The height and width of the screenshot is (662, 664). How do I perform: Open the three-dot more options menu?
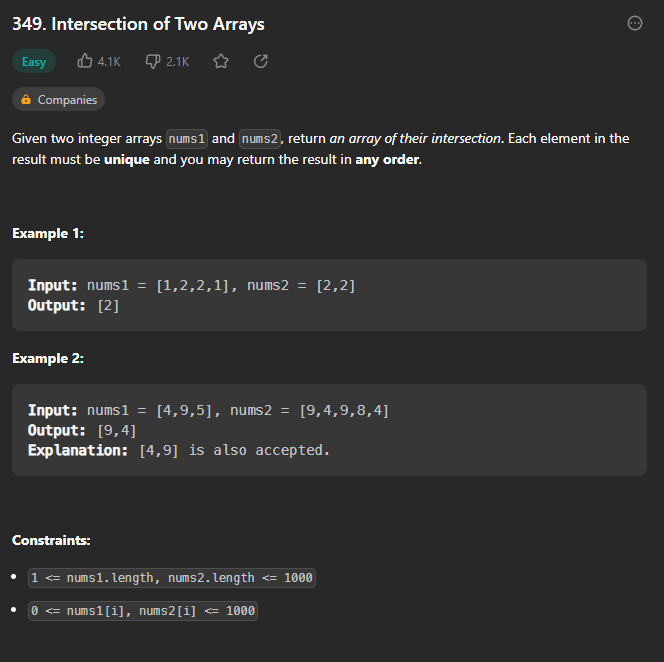[x=634, y=23]
